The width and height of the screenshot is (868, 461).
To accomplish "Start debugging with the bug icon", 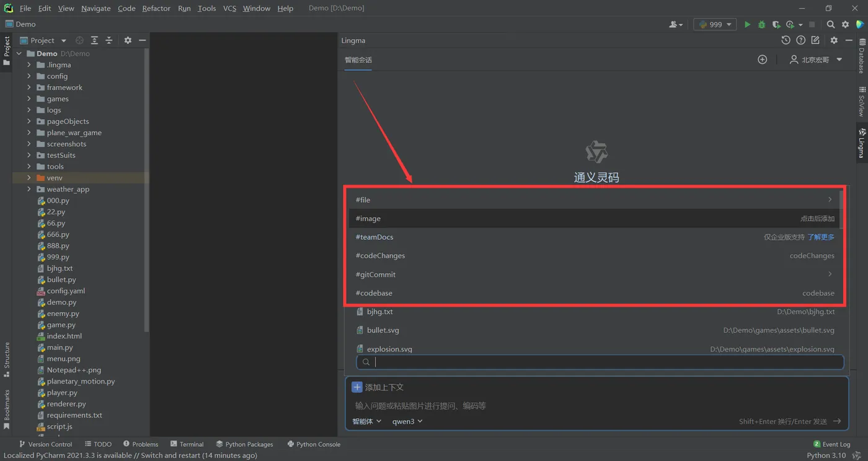I will pyautogui.click(x=761, y=24).
